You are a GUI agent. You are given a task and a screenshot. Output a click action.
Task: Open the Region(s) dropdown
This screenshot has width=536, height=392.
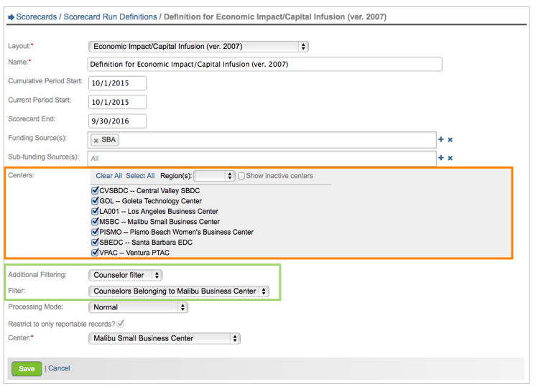[x=214, y=176]
